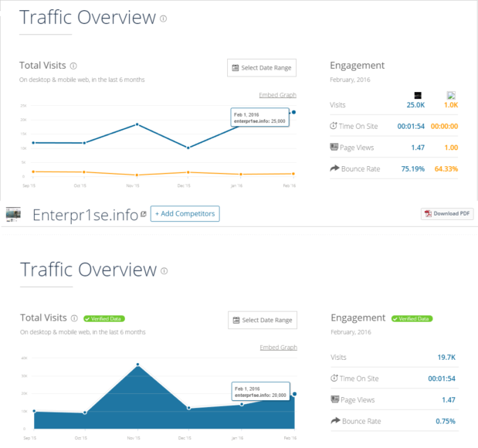Screen dimensions: 478x448
Task: Click the top Embed Graph link
Action: point(277,95)
